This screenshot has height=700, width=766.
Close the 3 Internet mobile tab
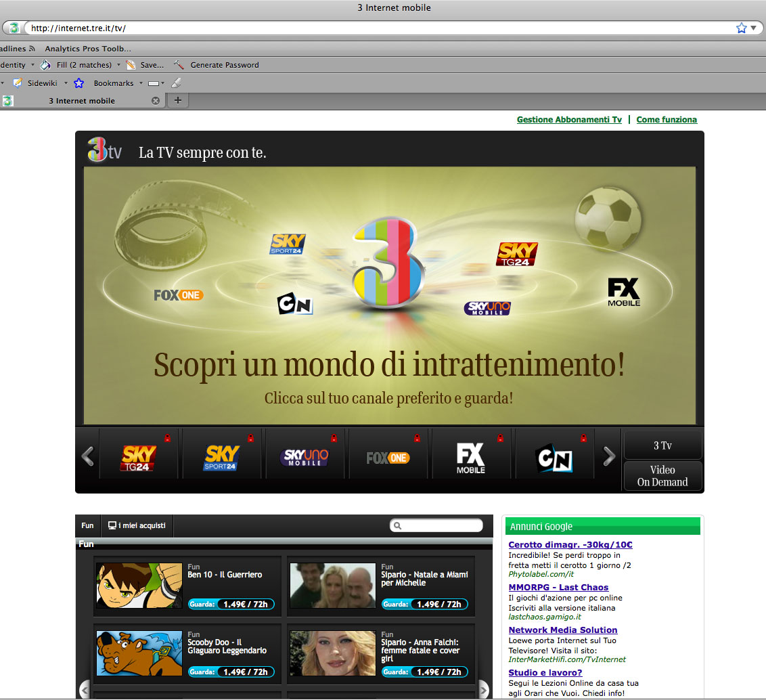point(156,101)
